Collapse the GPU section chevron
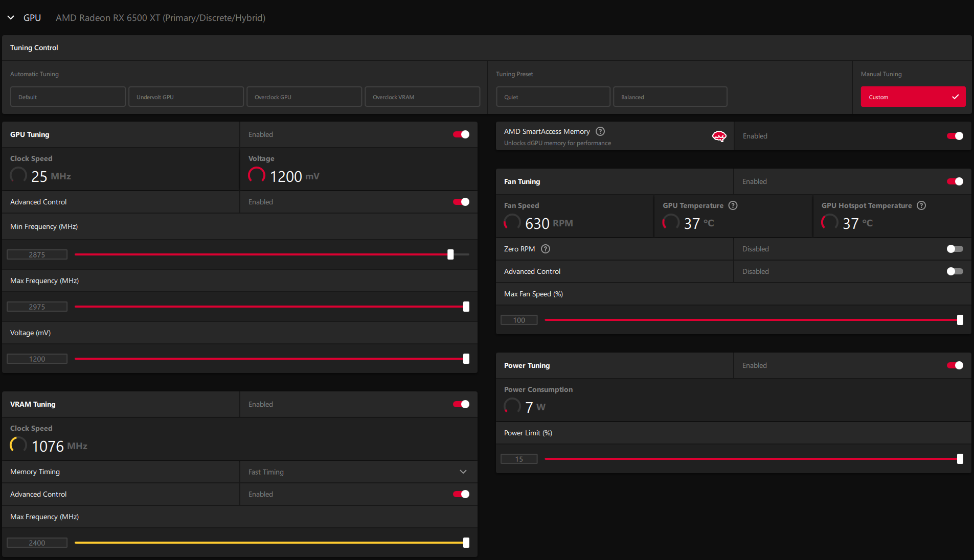The image size is (974, 560). tap(11, 18)
